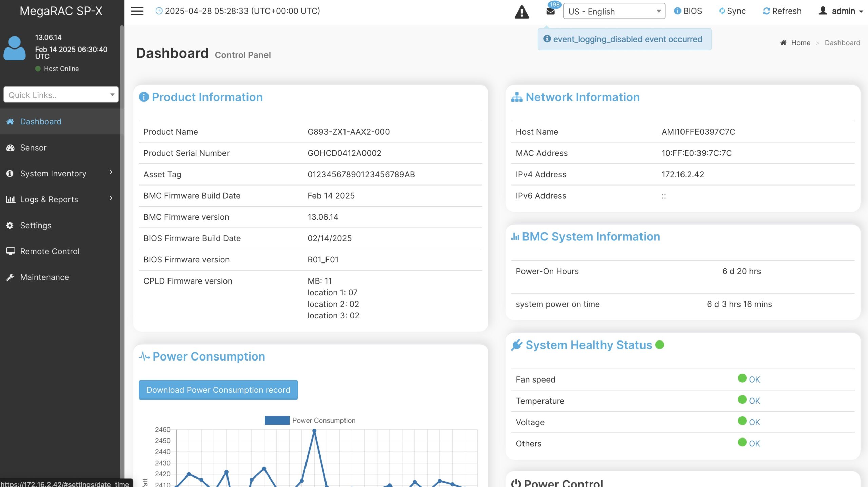The width and height of the screenshot is (868, 487).
Task: Click the BIOS info icon
Action: (677, 11)
